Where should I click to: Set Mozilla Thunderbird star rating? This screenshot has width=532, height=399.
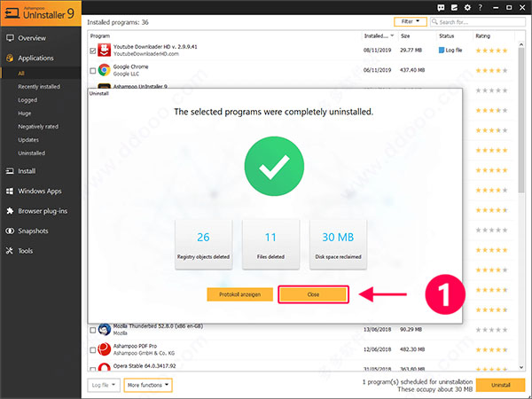tap(491, 330)
